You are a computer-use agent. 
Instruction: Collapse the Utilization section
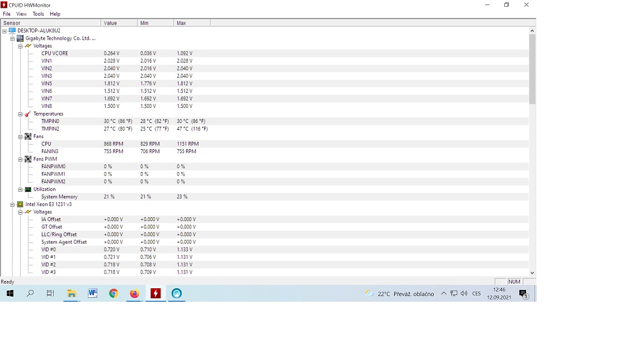(20, 189)
